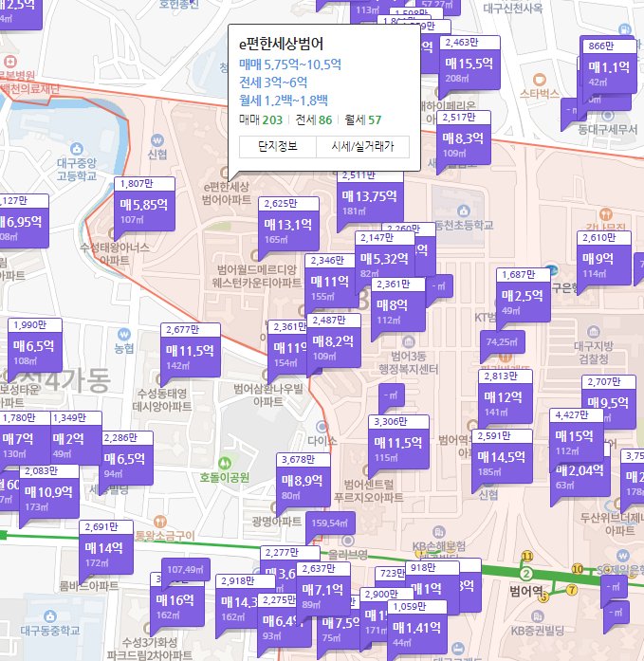Viewport: 644px width, 661px height.
Task: Open the 매 15.5억 208㎡ price marker
Action: coord(469,64)
